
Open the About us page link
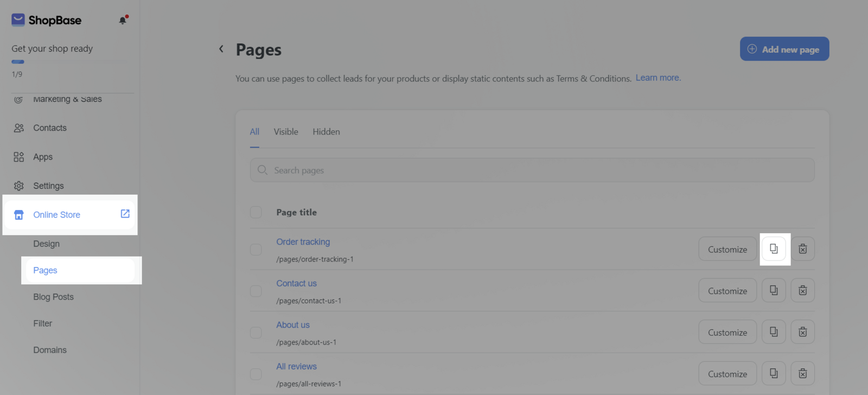pos(293,325)
